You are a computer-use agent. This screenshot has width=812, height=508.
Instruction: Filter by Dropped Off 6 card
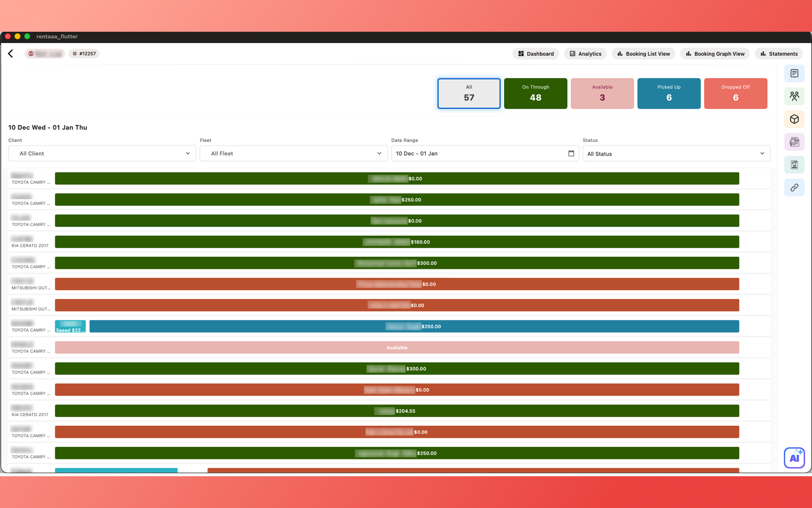pyautogui.click(x=736, y=93)
